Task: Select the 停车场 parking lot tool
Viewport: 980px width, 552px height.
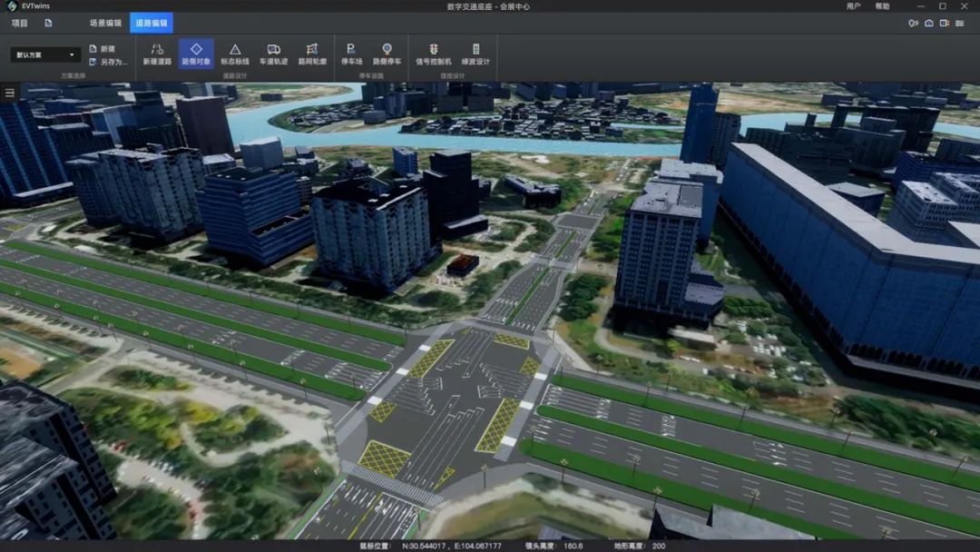Action: click(352, 54)
